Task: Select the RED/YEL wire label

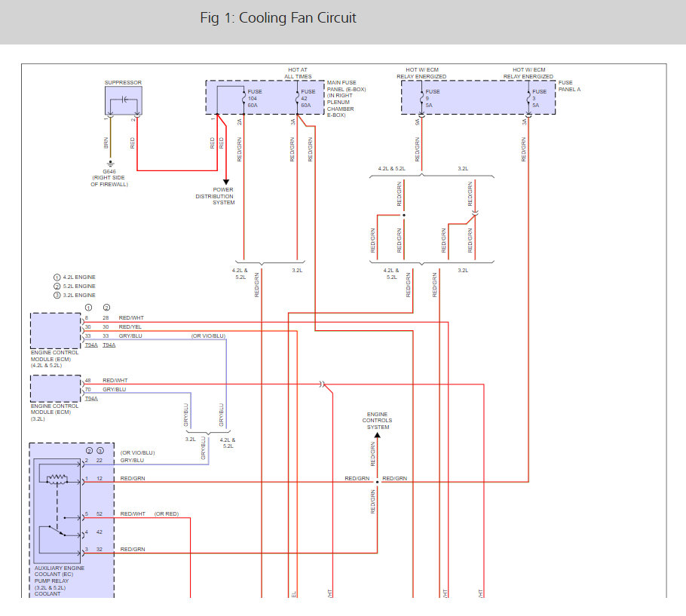Action: coord(130,326)
